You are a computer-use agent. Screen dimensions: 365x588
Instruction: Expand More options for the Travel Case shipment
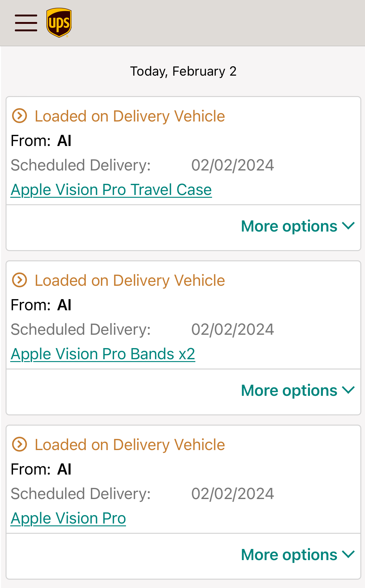[x=298, y=226]
